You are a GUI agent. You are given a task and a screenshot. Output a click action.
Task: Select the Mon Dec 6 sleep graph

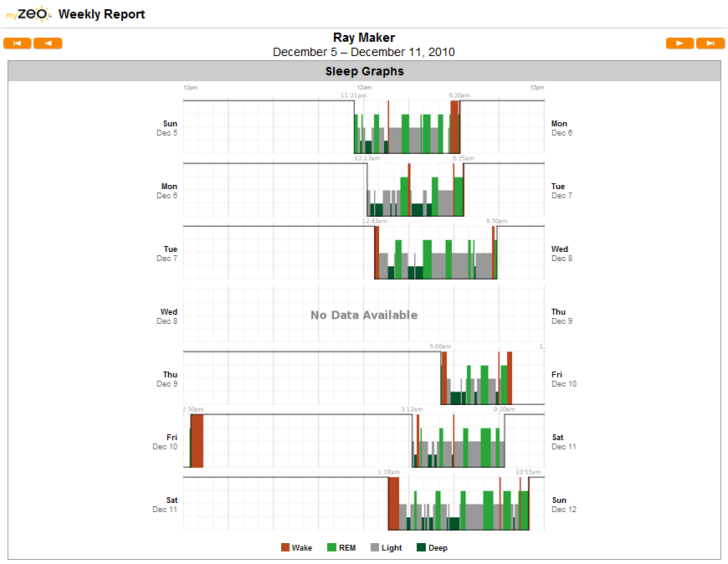coord(363,188)
